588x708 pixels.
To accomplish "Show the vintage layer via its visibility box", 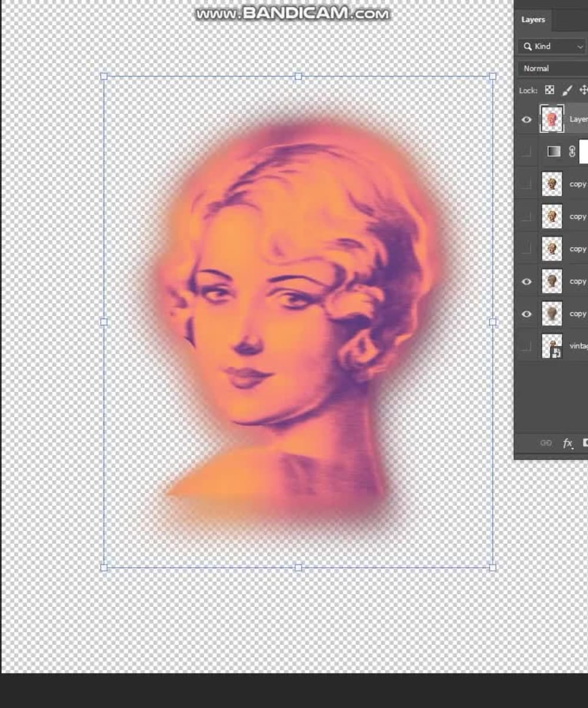I will [x=527, y=346].
